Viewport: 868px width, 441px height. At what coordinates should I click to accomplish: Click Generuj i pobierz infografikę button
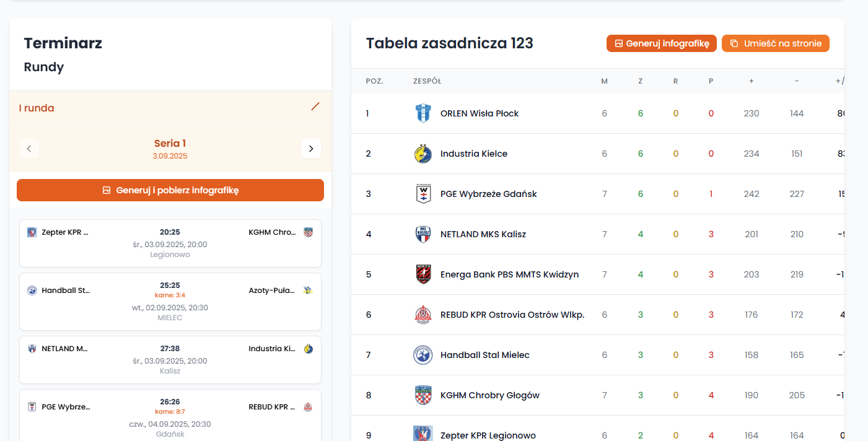point(170,190)
